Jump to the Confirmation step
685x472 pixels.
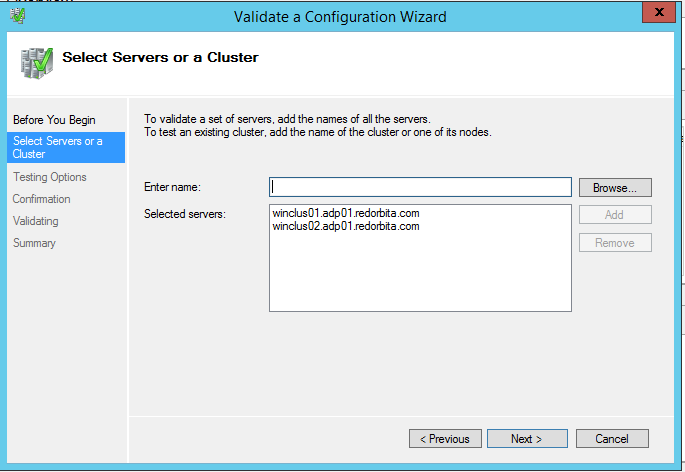[42, 199]
